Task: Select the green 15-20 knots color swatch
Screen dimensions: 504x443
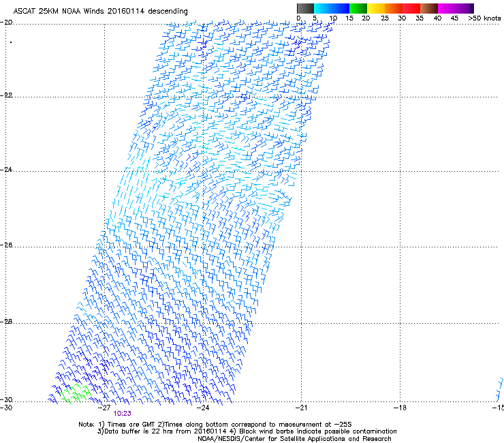Action: pos(358,8)
